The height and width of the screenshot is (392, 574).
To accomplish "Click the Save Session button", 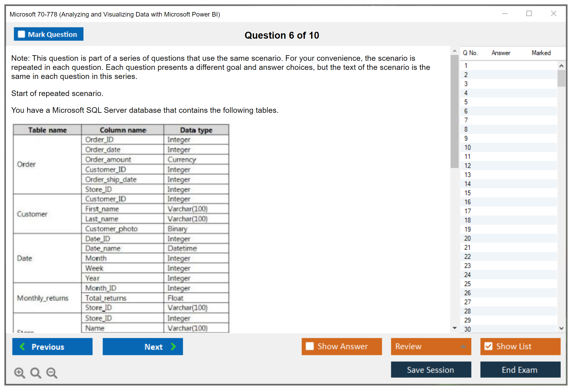I will pos(431,370).
